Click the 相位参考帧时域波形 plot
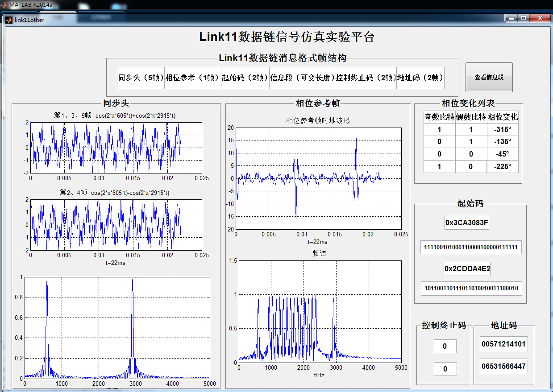553x392 pixels. [318, 178]
